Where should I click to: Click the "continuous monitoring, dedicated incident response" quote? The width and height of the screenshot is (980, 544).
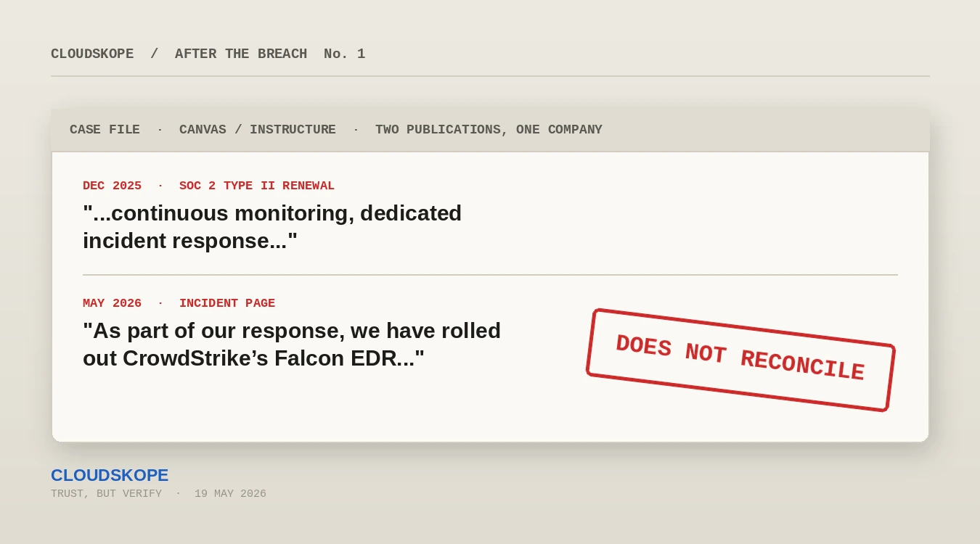[272, 227]
